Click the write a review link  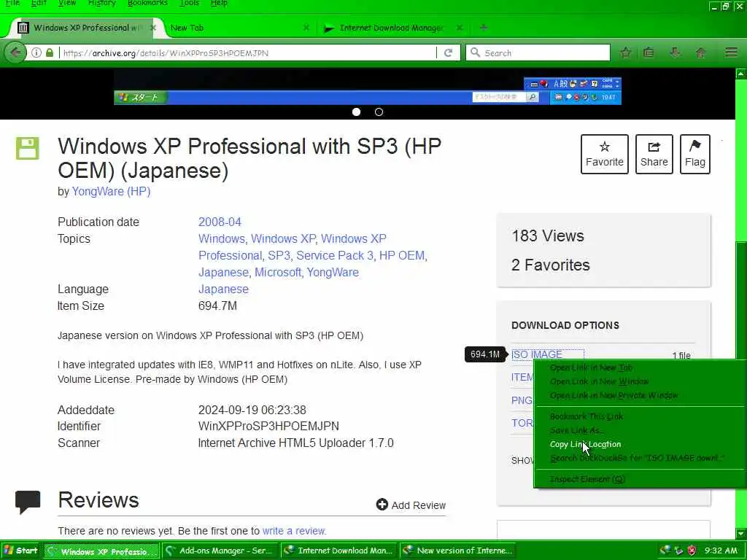(x=293, y=531)
